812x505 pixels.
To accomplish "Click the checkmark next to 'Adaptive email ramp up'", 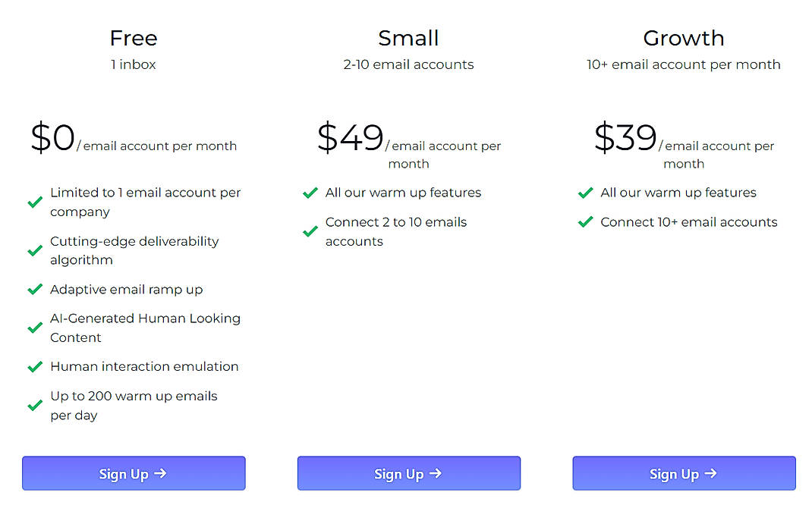I will click(x=35, y=290).
